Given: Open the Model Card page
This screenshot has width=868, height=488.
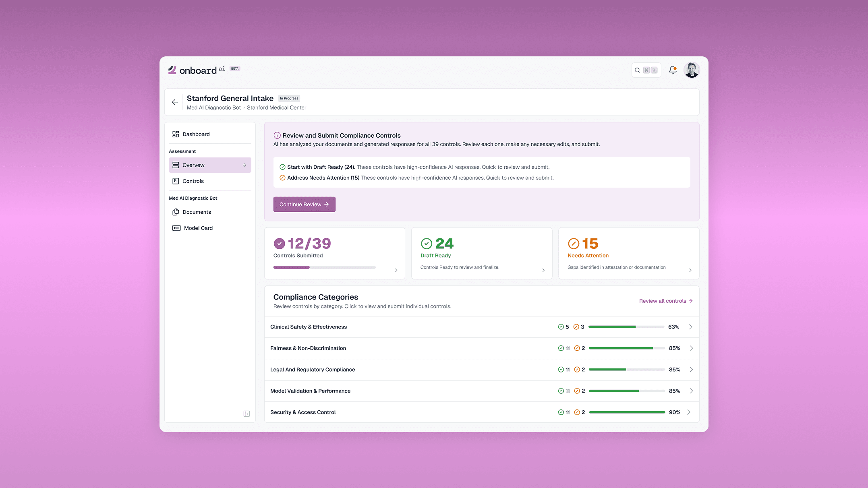Looking at the screenshot, I should [x=198, y=228].
